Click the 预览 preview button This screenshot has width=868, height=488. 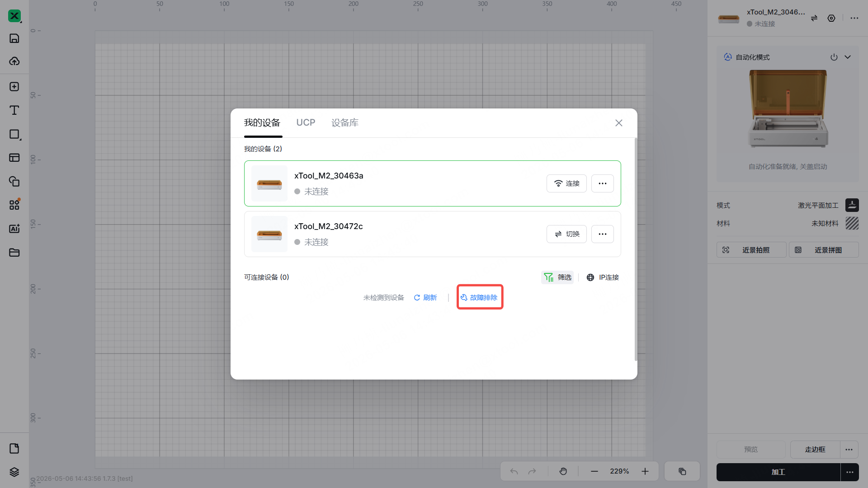tap(751, 450)
